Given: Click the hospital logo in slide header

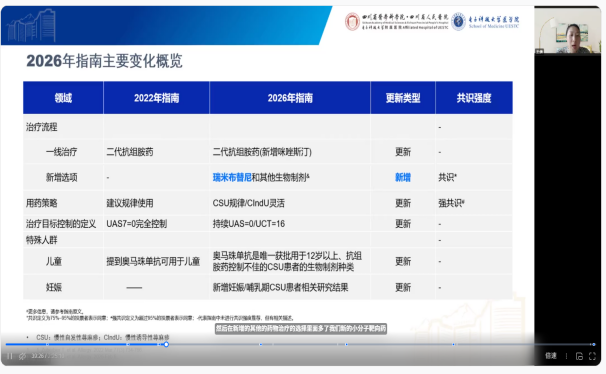Looking at the screenshot, I should pos(397,22).
